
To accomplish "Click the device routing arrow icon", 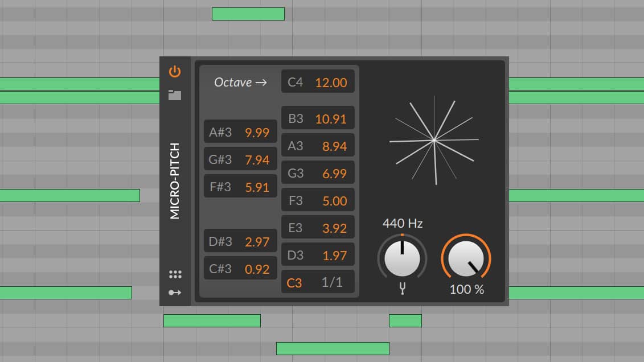I will click(x=175, y=293).
